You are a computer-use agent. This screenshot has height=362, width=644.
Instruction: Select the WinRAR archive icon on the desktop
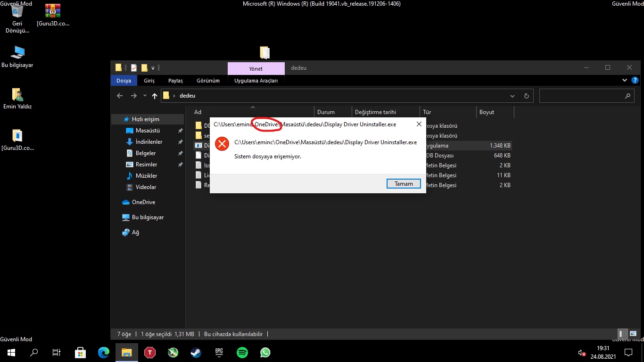[53, 16]
